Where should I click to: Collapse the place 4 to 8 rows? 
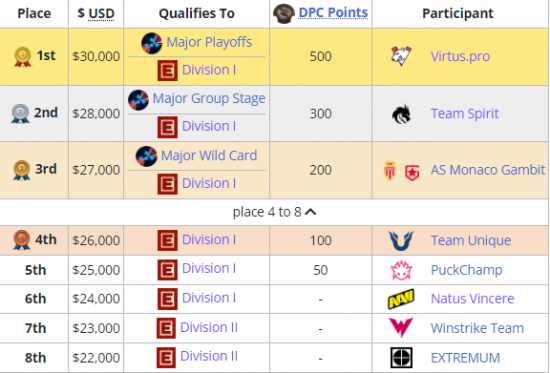[x=275, y=212]
